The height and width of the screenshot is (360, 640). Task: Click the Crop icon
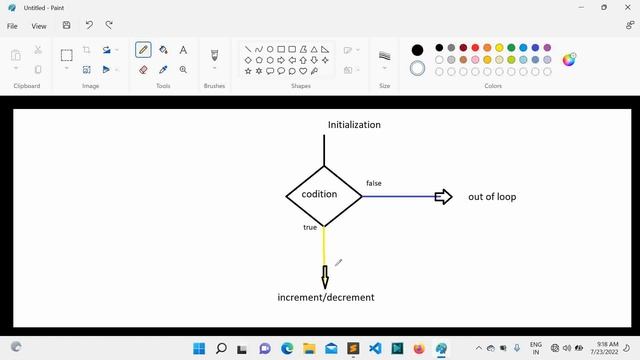click(87, 50)
